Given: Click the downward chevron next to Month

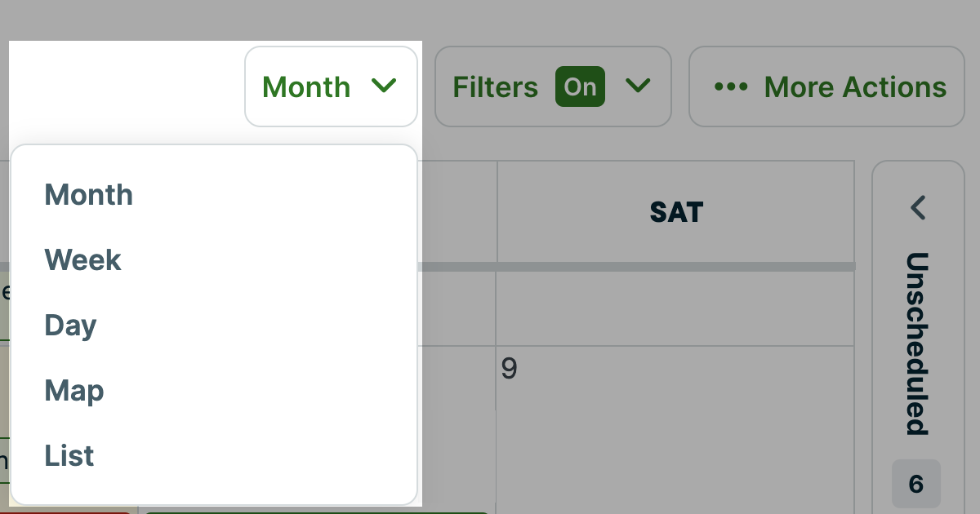Looking at the screenshot, I should click(x=384, y=85).
